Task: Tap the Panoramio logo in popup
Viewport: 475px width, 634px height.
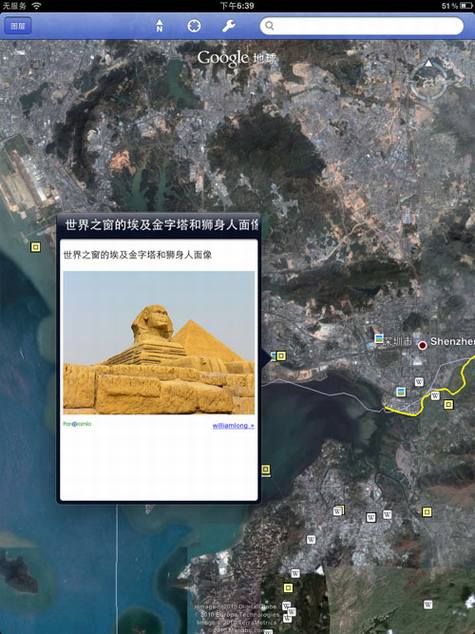Action: (77, 424)
